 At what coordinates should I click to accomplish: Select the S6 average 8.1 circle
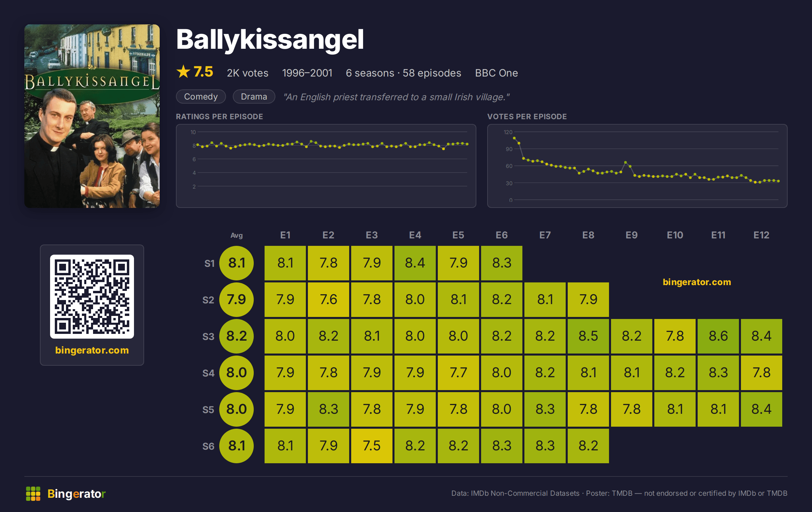236,446
